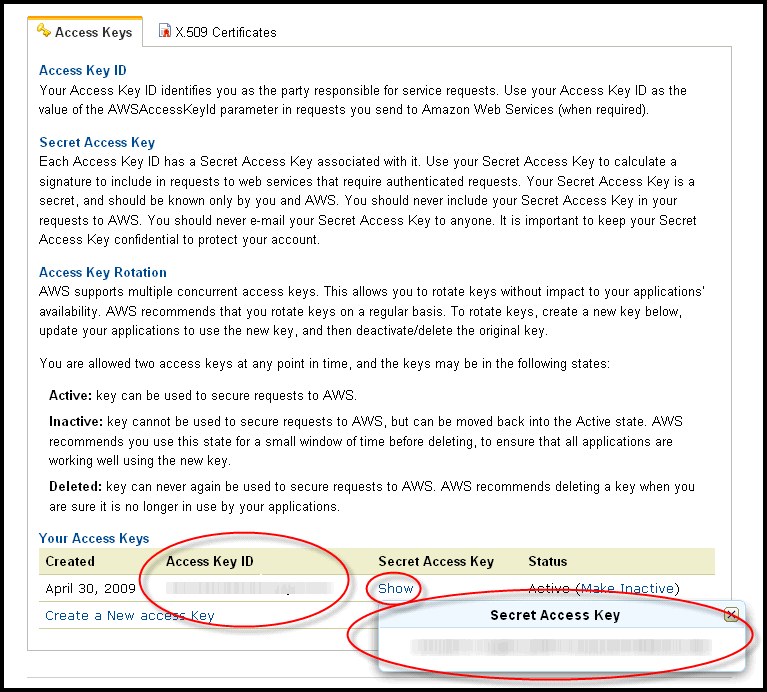Click the Access Key Rotation heading
The height and width of the screenshot is (692, 767).
(x=103, y=272)
